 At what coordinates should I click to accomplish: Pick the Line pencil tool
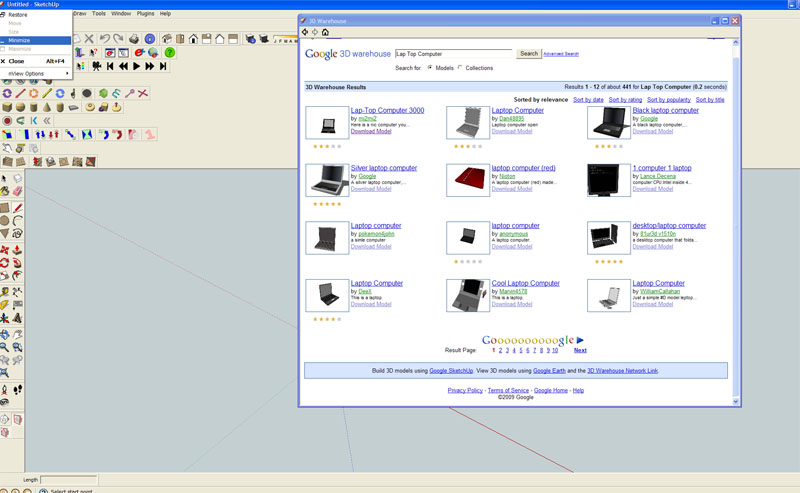coord(17,208)
